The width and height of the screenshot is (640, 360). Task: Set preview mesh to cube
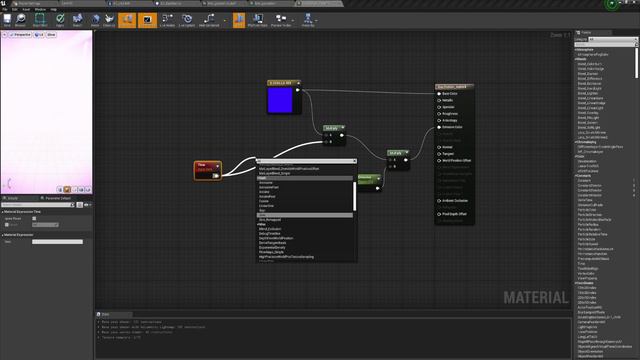click(81, 189)
